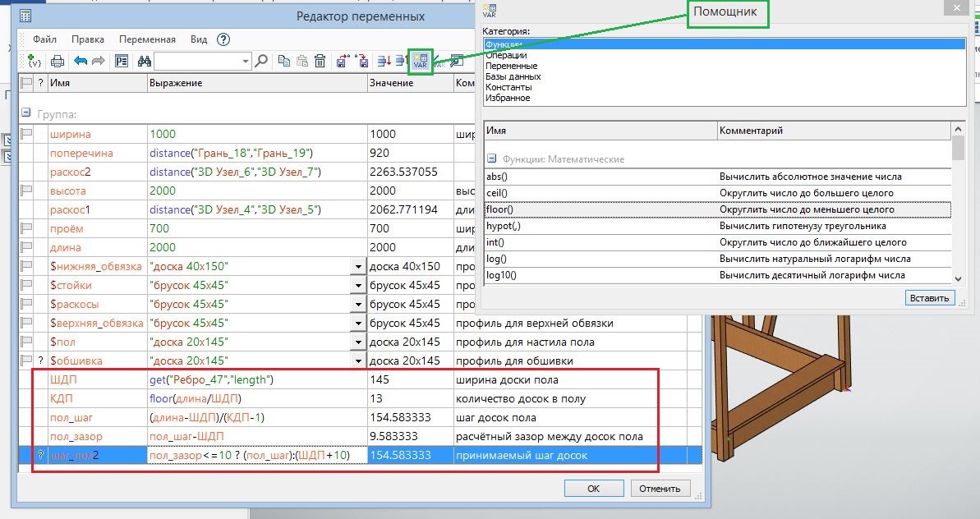Click the Выражение column header

coord(257,82)
